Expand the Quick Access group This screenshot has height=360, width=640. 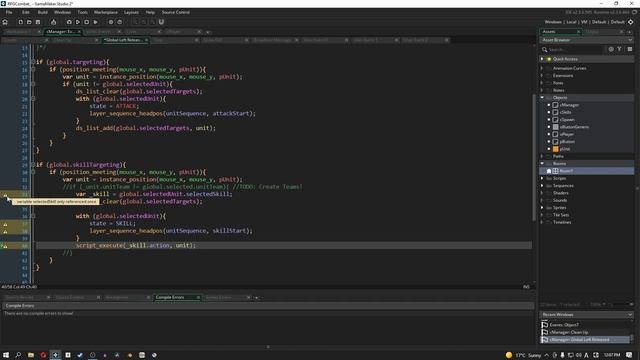coord(542,59)
